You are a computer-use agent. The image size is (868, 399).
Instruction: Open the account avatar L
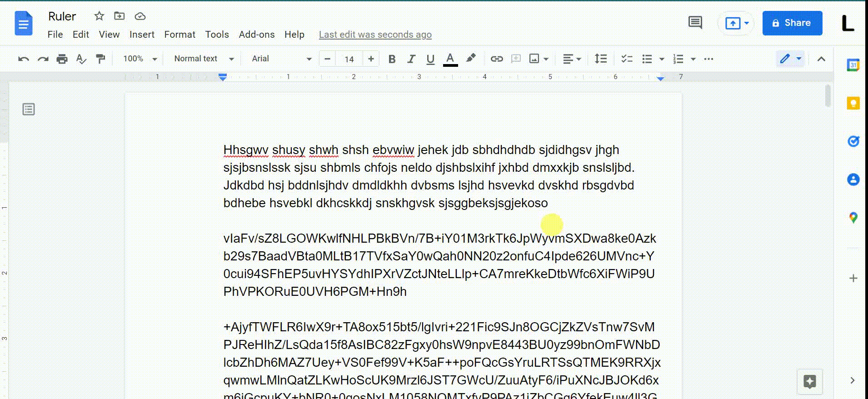848,23
